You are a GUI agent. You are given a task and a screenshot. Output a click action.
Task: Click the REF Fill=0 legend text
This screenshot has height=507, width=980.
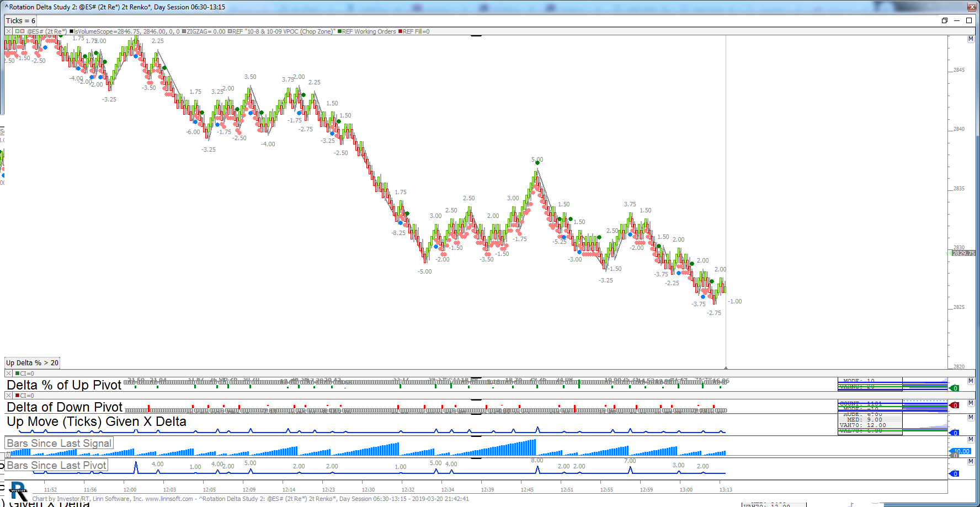[416, 31]
